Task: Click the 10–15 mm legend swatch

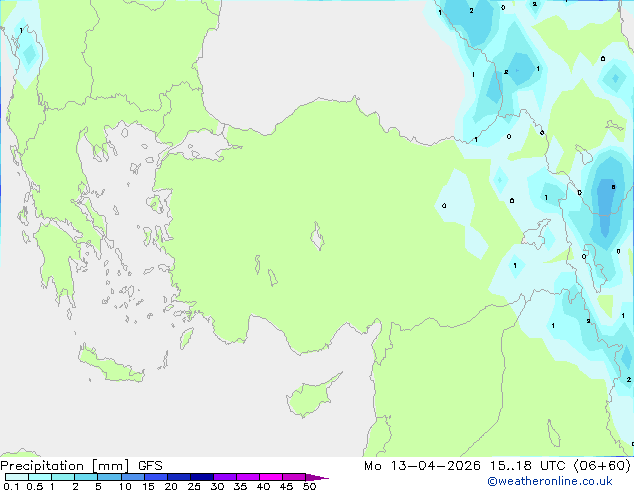Action: tap(132, 477)
